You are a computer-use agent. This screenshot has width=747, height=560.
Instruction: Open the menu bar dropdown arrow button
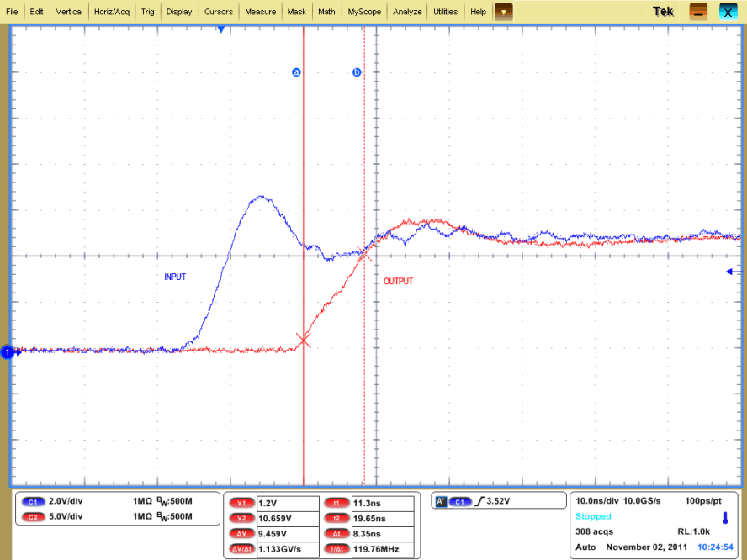(x=503, y=12)
